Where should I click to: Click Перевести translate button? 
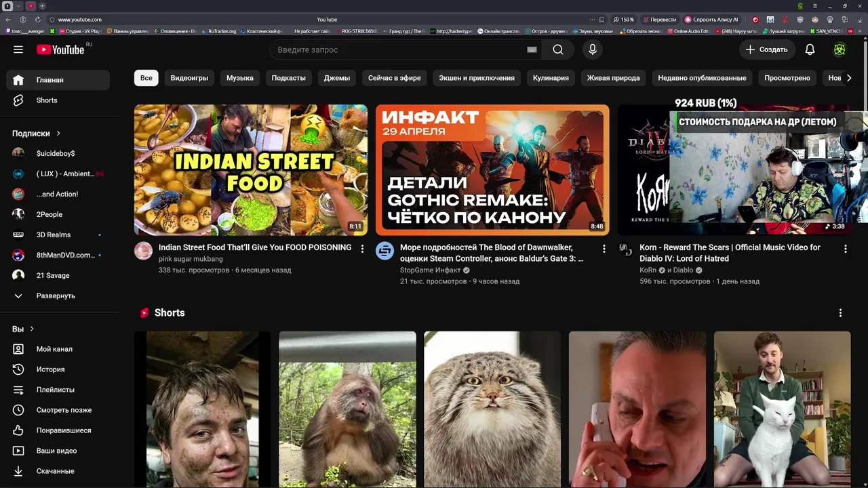point(660,20)
